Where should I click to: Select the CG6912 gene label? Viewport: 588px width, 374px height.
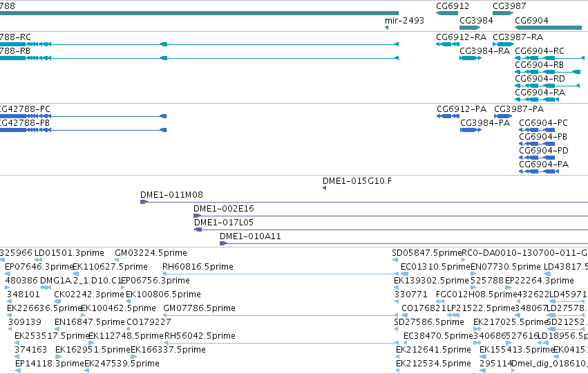pos(453,6)
